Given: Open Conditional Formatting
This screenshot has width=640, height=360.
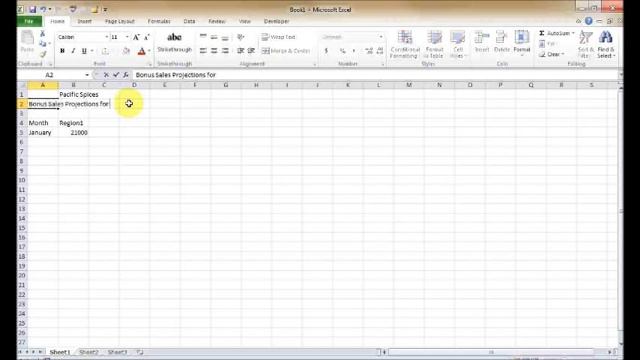Looking at the screenshot, I should [x=404, y=44].
